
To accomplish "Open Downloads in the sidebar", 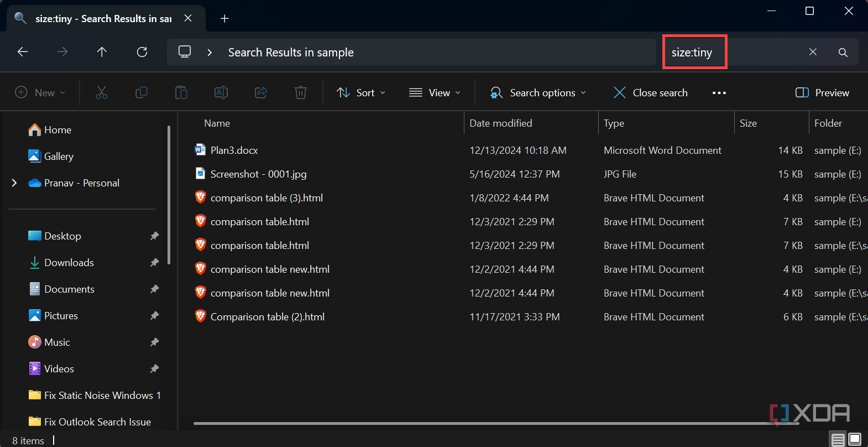I will click(x=61, y=263).
